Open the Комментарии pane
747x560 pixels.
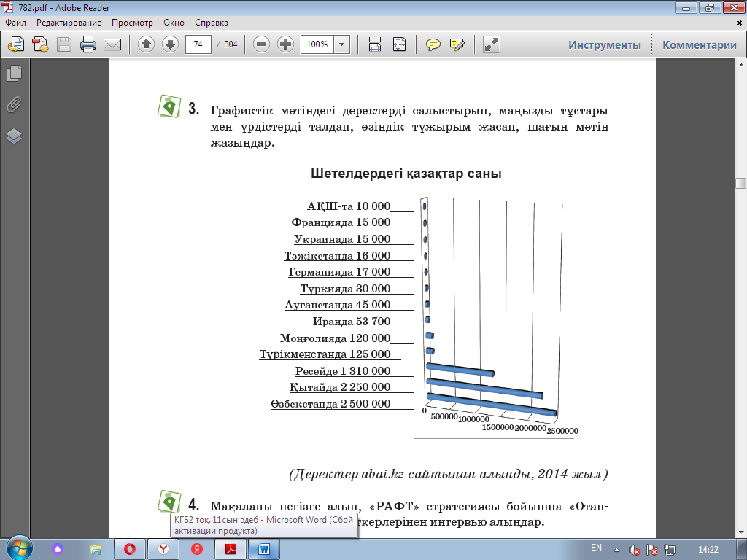(700, 44)
